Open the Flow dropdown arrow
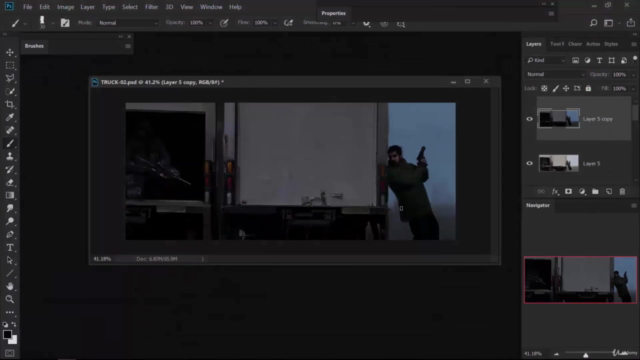The width and height of the screenshot is (640, 360). click(275, 23)
